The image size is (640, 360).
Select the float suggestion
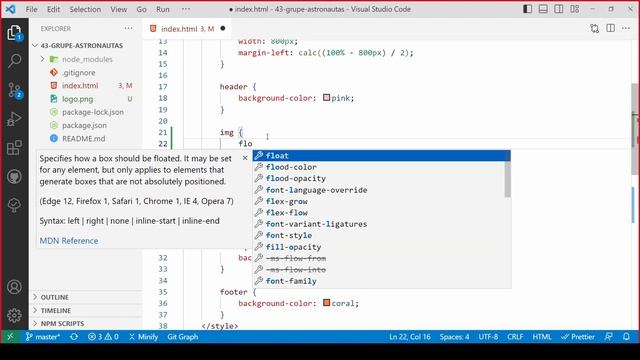click(x=381, y=156)
